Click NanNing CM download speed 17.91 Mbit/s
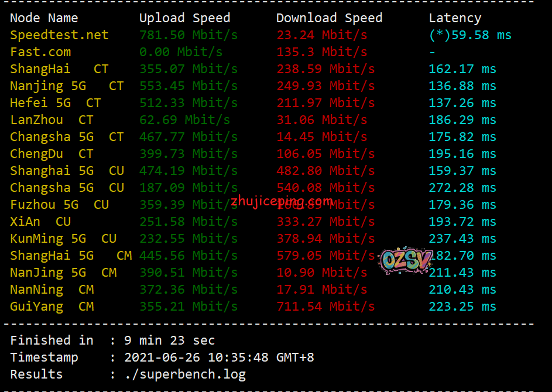552x392 pixels. [321, 290]
